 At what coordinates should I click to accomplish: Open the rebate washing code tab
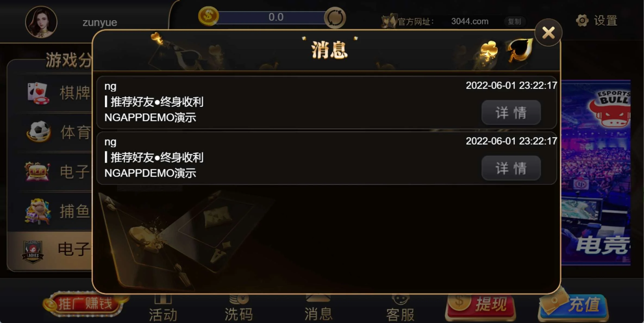(x=239, y=309)
